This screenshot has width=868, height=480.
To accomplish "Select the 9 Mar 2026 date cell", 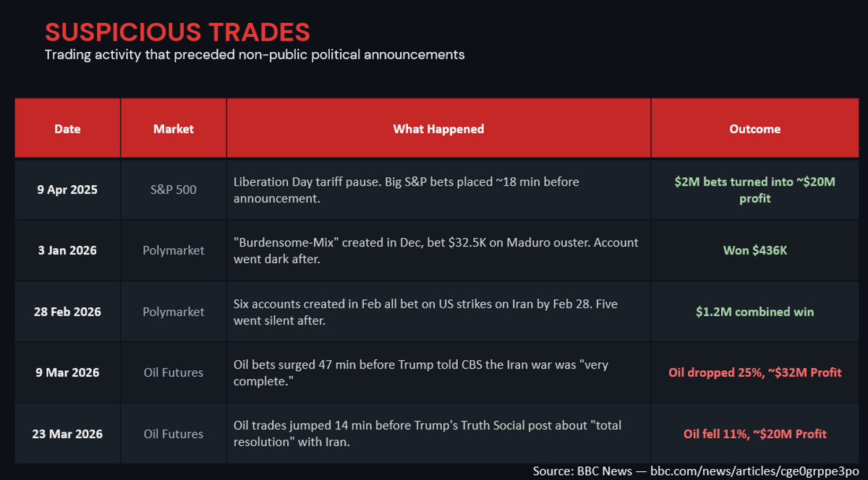I will pyautogui.click(x=67, y=372).
